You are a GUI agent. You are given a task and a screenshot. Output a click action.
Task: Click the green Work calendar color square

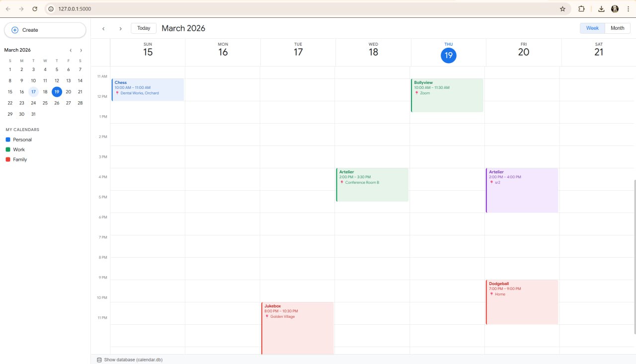point(8,149)
